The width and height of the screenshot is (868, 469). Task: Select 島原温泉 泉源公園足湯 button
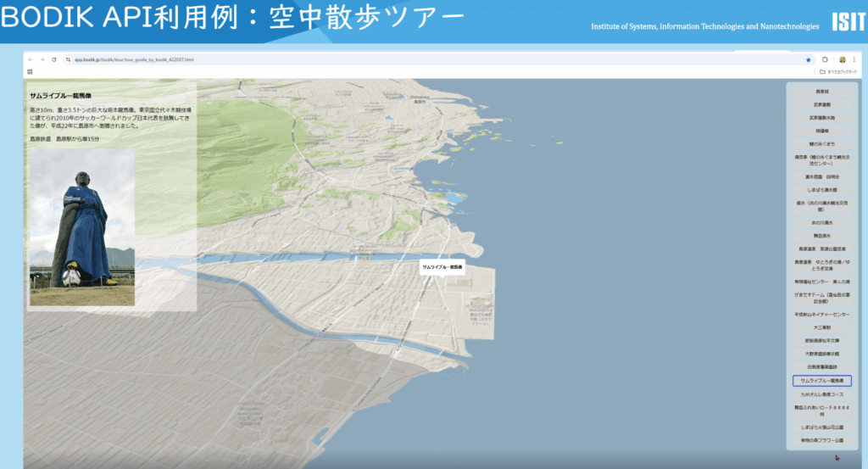coord(822,249)
